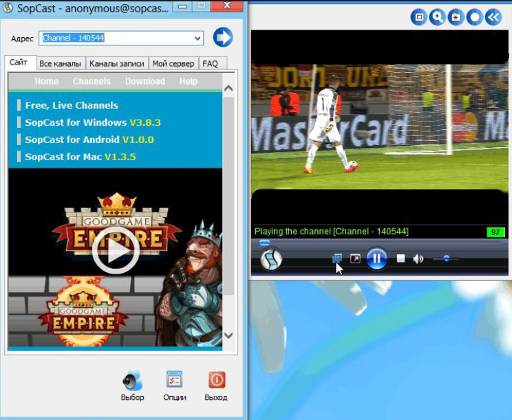This screenshot has height=420, width=512.
Task: Open the Мой сервер tab
Action: tap(173, 63)
